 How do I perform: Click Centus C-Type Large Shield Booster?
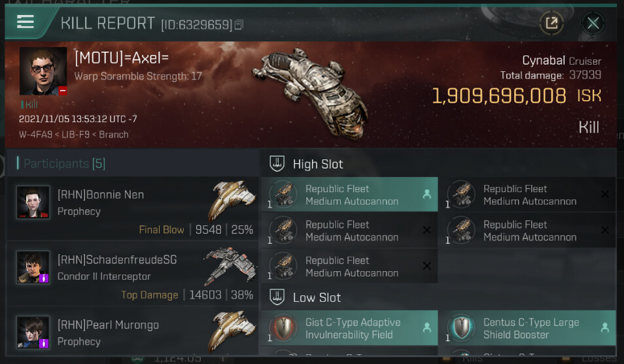point(530,328)
